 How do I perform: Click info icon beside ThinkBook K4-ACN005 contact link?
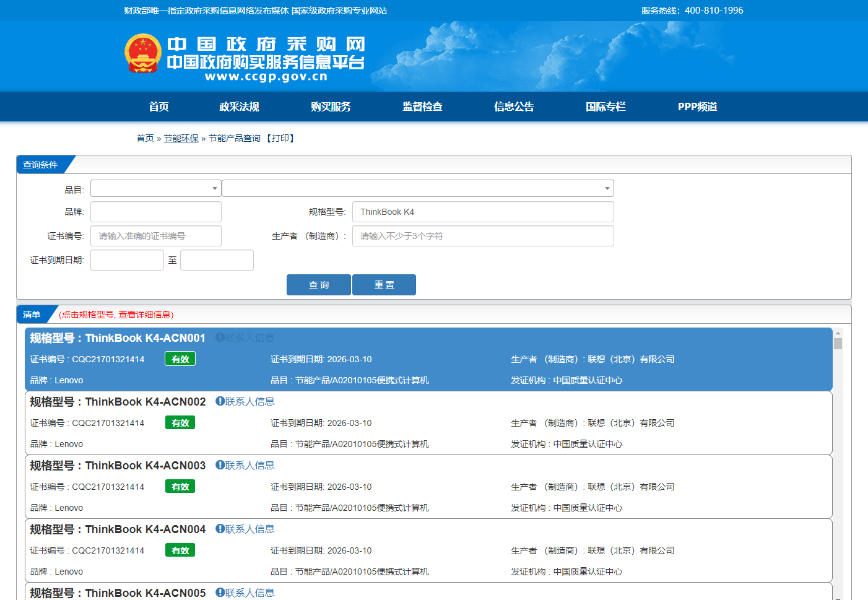coord(220,593)
